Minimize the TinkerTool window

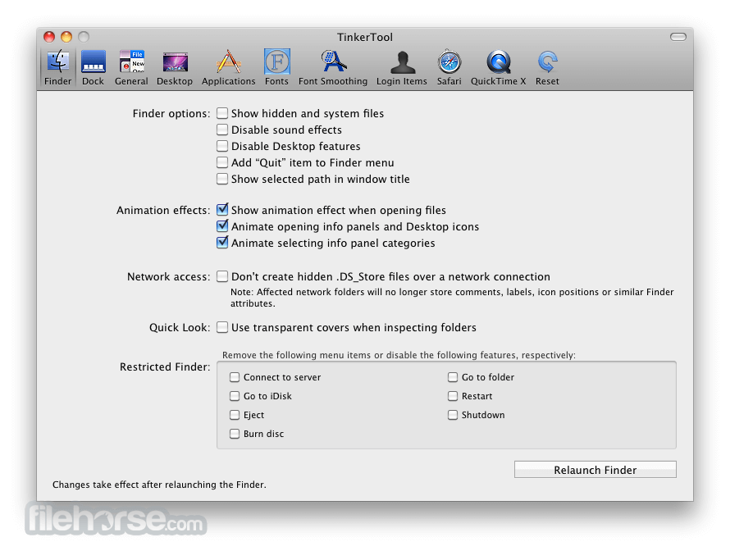[x=66, y=36]
